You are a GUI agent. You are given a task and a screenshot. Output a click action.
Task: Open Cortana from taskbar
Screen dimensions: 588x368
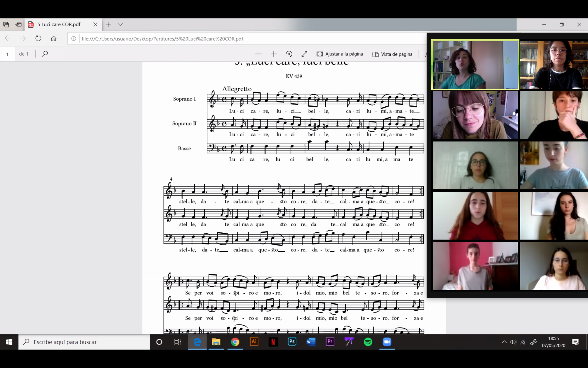click(159, 342)
